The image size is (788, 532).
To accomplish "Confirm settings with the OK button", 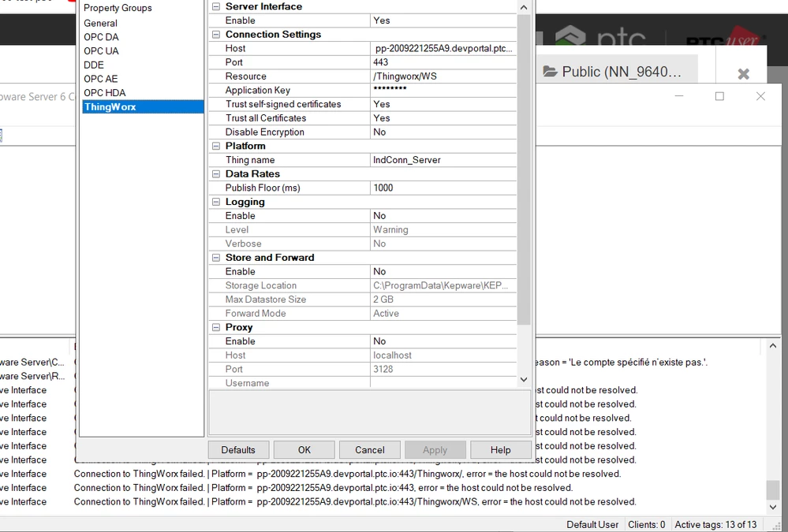I will tap(304, 449).
